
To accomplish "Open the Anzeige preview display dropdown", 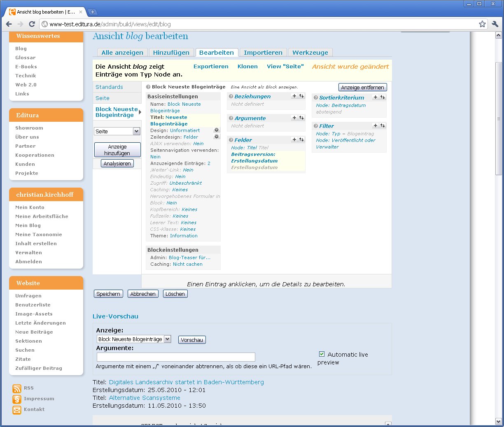I will 133,339.
